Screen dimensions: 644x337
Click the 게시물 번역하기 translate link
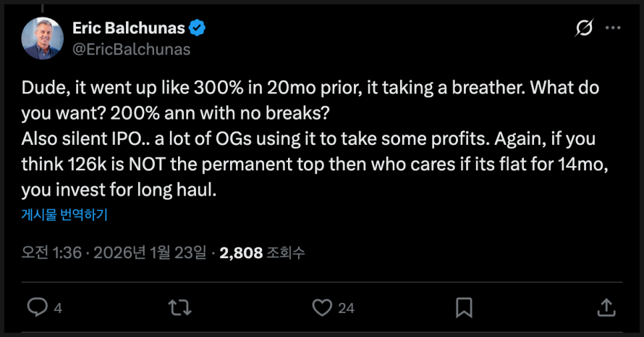[65, 215]
